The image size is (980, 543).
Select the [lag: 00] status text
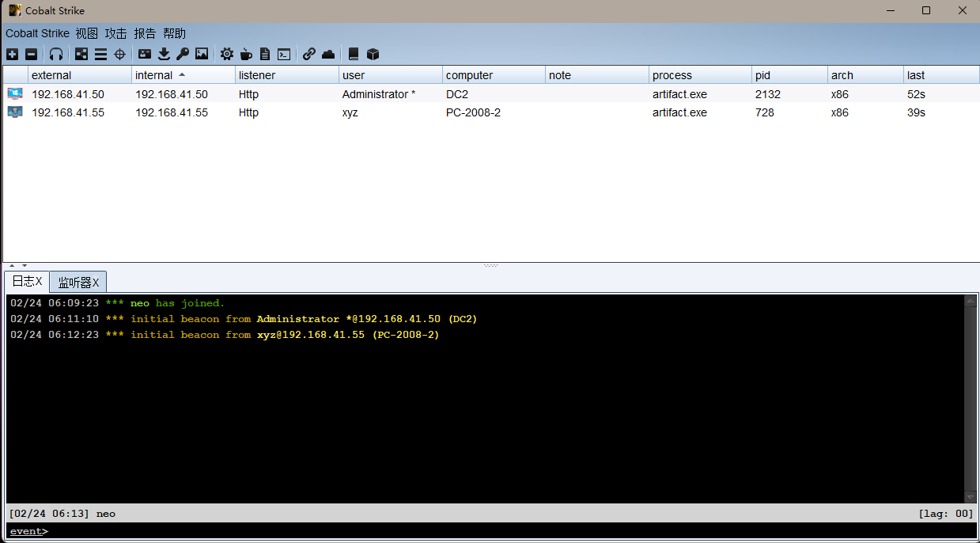coord(945,514)
